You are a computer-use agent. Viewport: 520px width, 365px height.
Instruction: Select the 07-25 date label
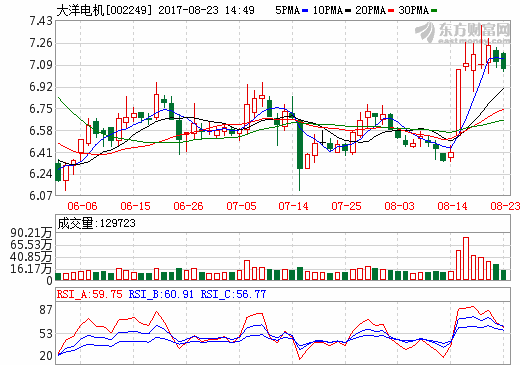point(346,206)
